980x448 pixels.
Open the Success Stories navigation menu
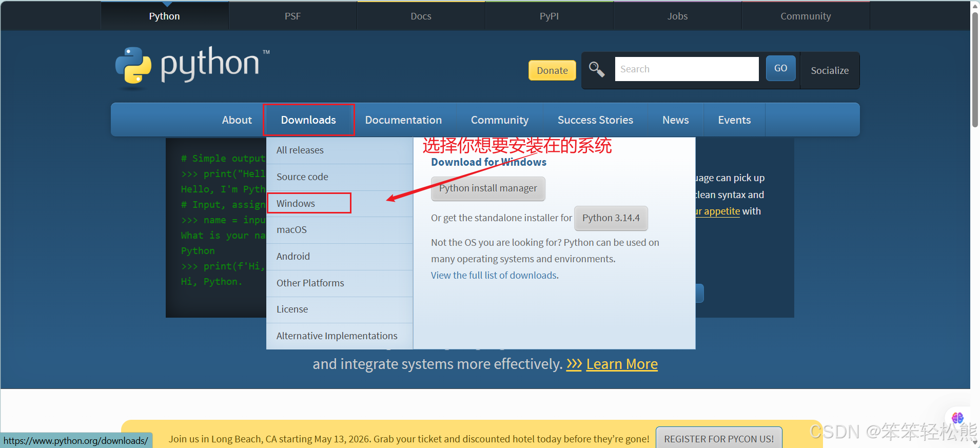(595, 120)
